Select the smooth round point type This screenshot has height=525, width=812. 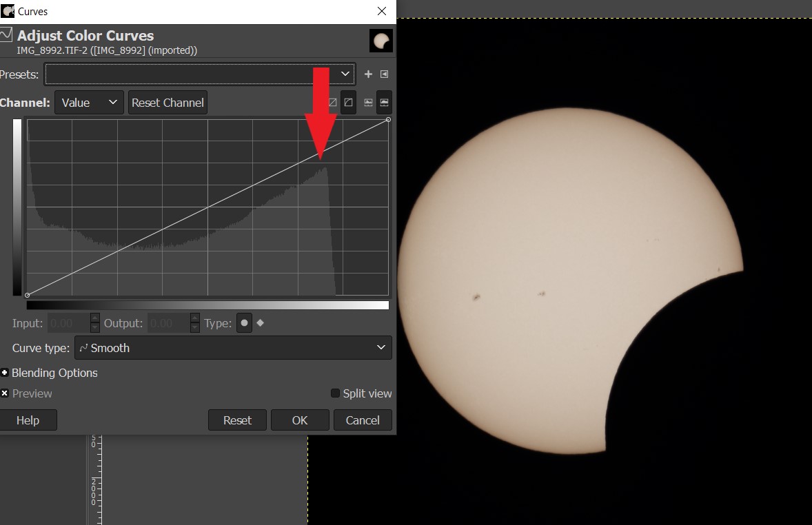tap(244, 323)
